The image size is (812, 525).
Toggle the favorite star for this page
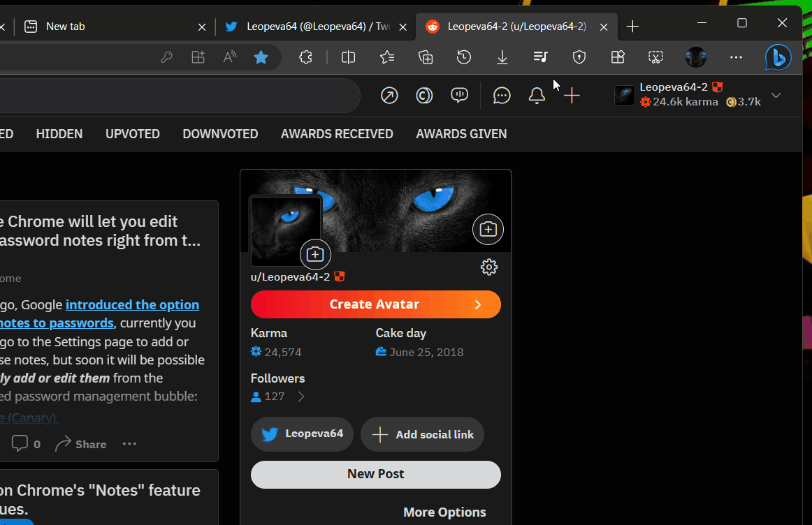click(x=261, y=57)
